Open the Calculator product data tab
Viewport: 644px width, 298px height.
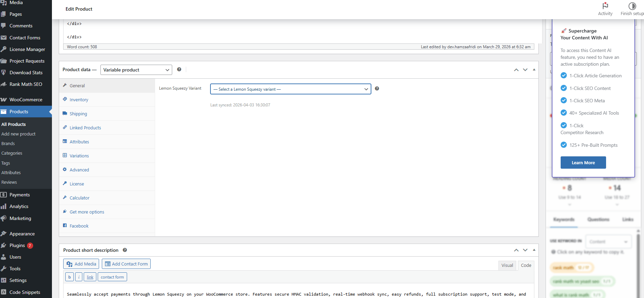[x=107, y=198]
